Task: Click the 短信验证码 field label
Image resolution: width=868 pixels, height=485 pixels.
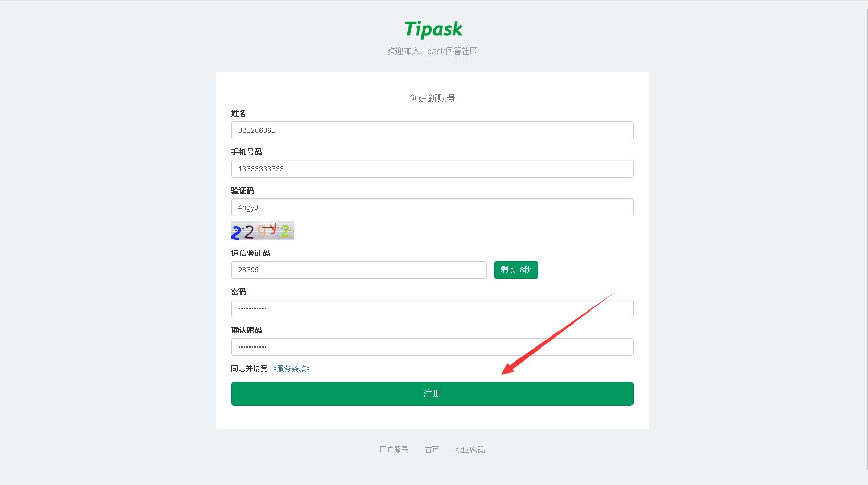Action: point(251,253)
